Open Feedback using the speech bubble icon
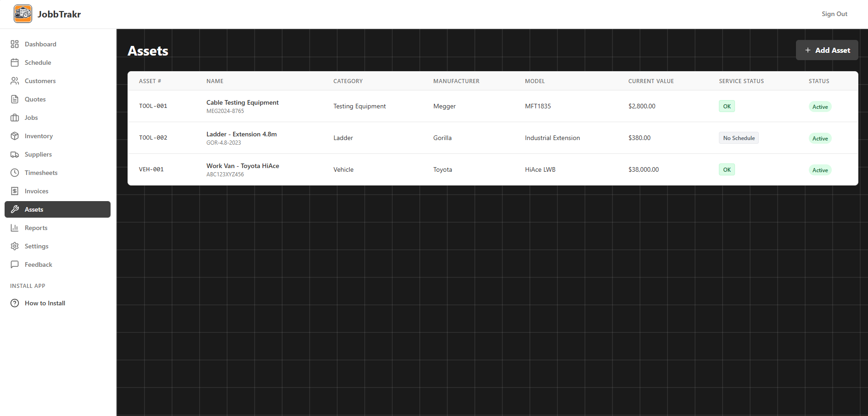Screen dimensions: 868x416 (x=15, y=264)
